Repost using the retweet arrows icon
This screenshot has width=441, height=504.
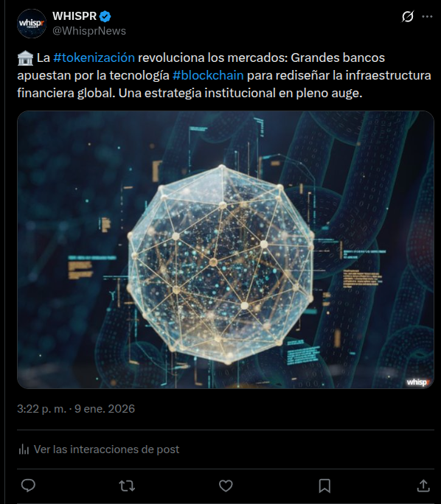[127, 486]
